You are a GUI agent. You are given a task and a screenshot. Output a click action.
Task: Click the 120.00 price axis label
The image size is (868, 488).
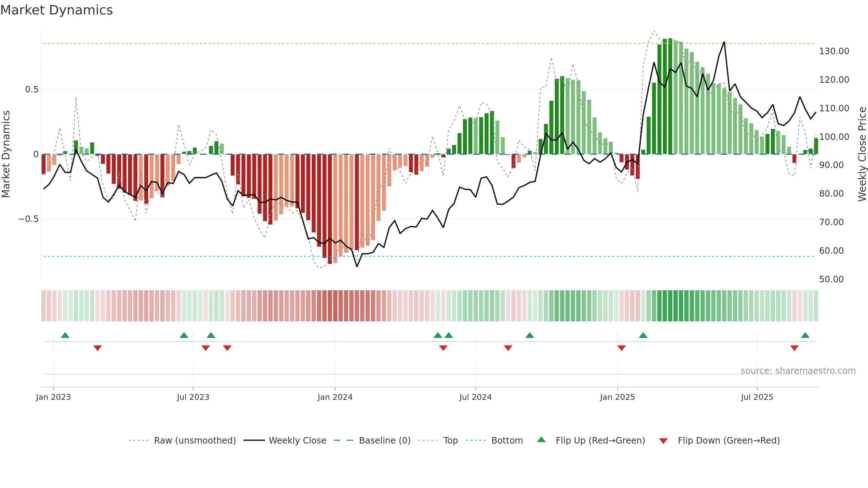tap(834, 80)
